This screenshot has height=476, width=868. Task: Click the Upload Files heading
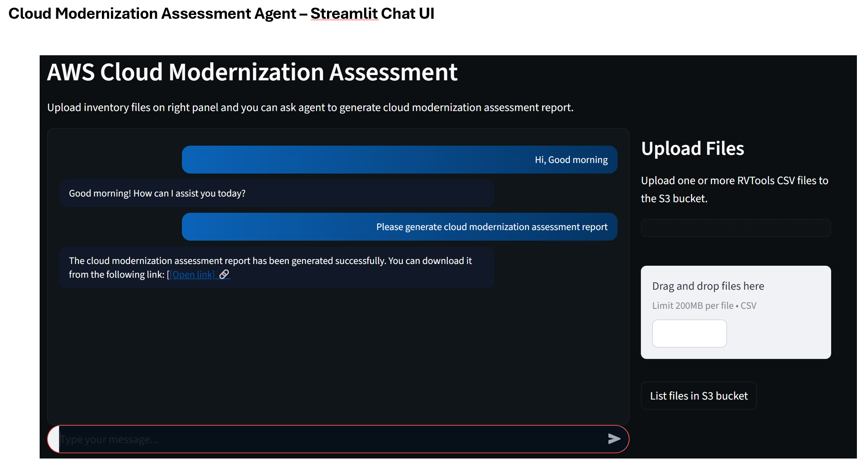(692, 149)
